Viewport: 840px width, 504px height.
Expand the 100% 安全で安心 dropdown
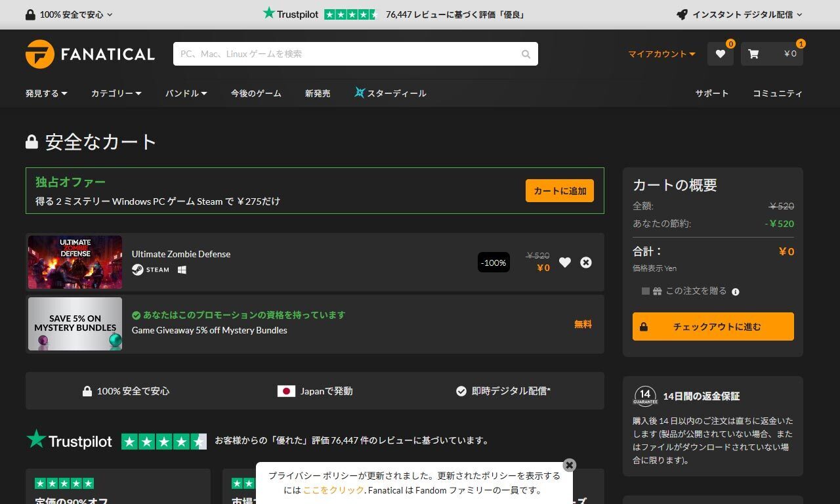click(69, 14)
